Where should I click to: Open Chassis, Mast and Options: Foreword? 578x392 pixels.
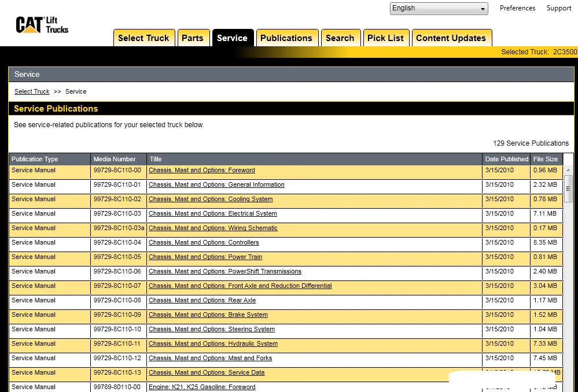pyautogui.click(x=202, y=170)
